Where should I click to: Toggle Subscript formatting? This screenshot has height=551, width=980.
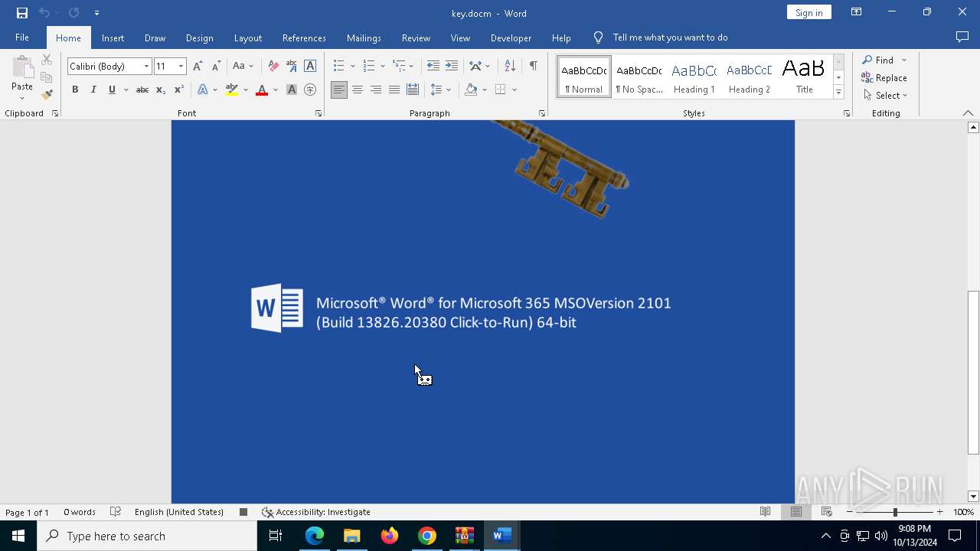coord(161,90)
